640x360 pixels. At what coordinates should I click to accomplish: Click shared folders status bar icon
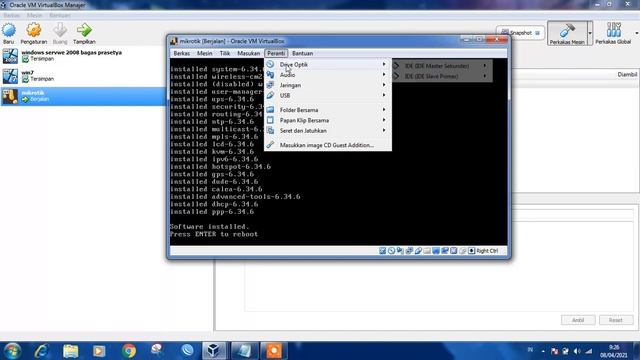(427, 251)
